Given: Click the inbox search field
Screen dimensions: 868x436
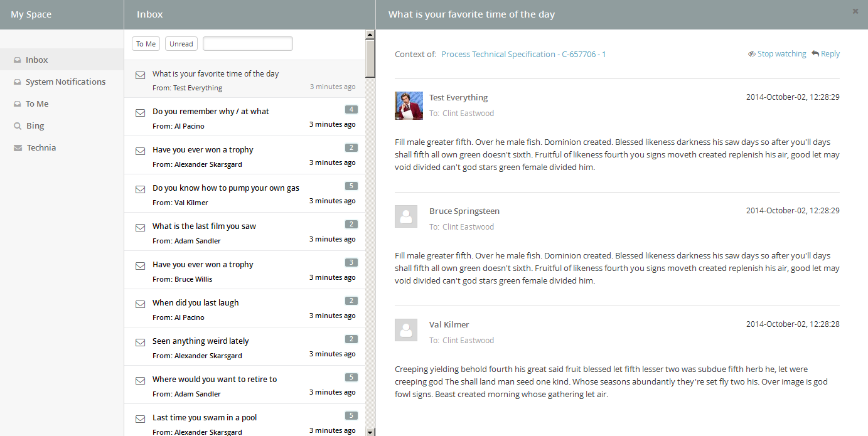Looking at the screenshot, I should tap(248, 44).
